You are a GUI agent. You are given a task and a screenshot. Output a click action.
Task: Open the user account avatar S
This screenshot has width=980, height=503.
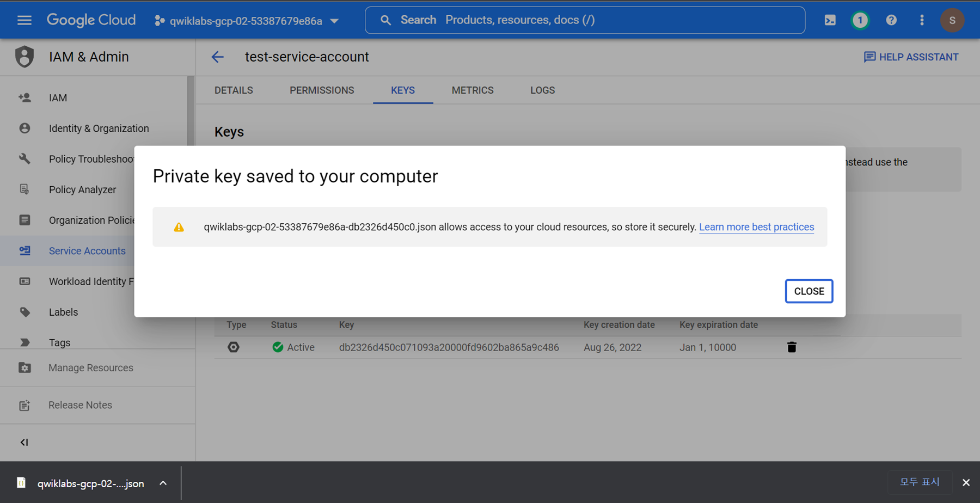coord(952,20)
